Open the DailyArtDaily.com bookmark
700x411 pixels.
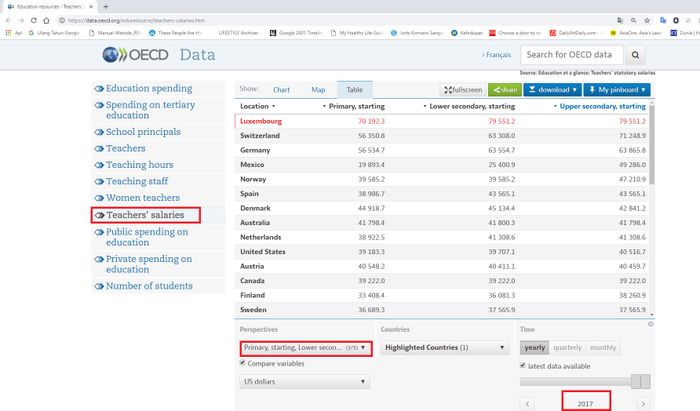[576, 33]
